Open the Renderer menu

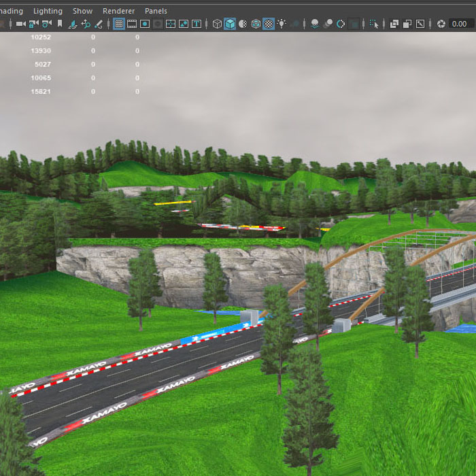click(x=118, y=11)
